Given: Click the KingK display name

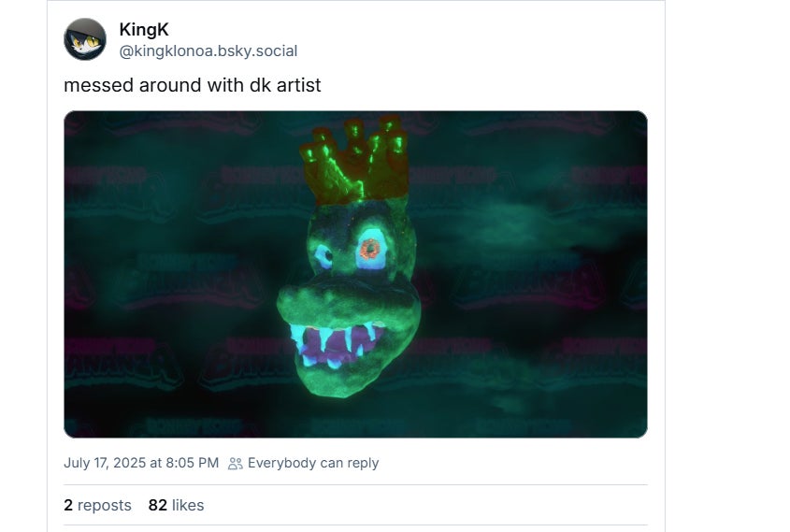Looking at the screenshot, I should [x=144, y=30].
